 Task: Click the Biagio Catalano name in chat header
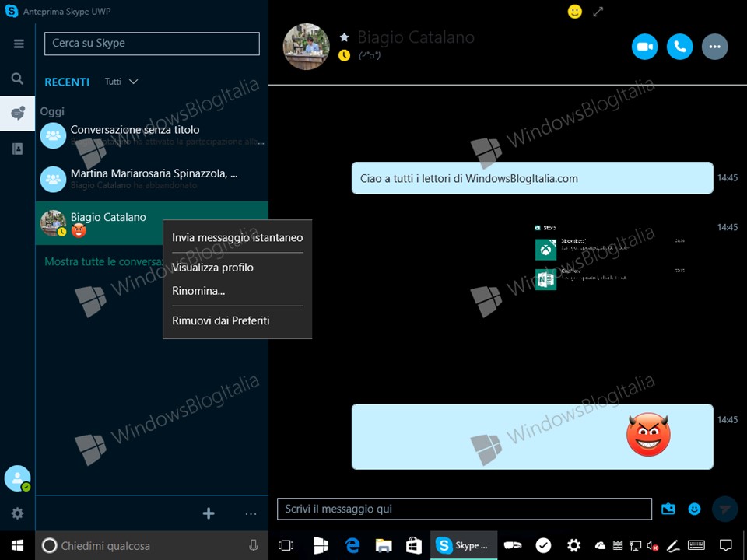(x=416, y=37)
